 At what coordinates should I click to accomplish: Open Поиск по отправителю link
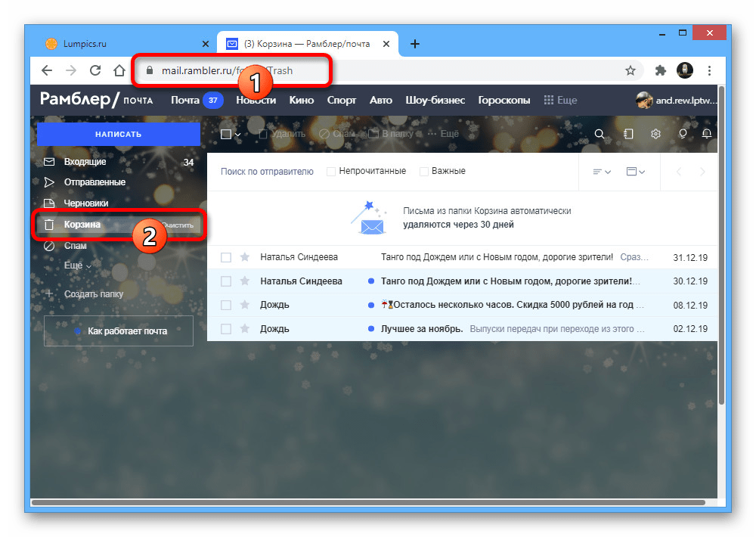click(x=266, y=171)
